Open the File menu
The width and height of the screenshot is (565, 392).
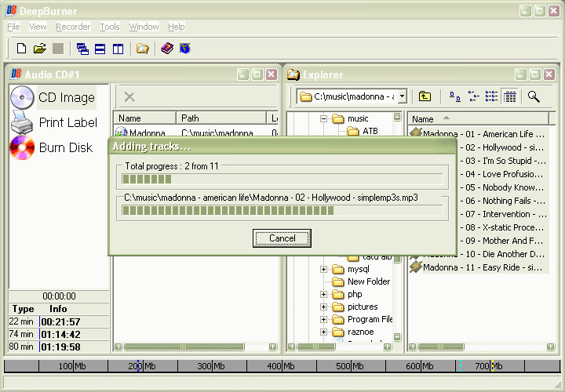coord(13,27)
